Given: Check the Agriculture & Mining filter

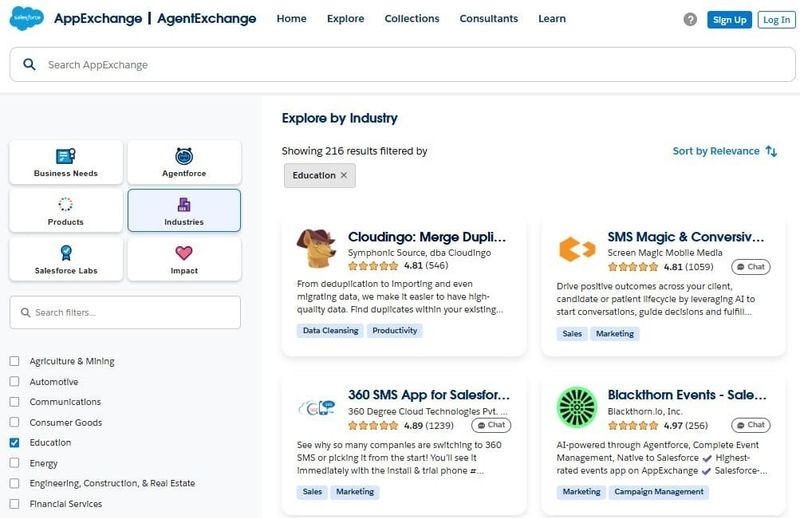Looking at the screenshot, I should coord(14,361).
